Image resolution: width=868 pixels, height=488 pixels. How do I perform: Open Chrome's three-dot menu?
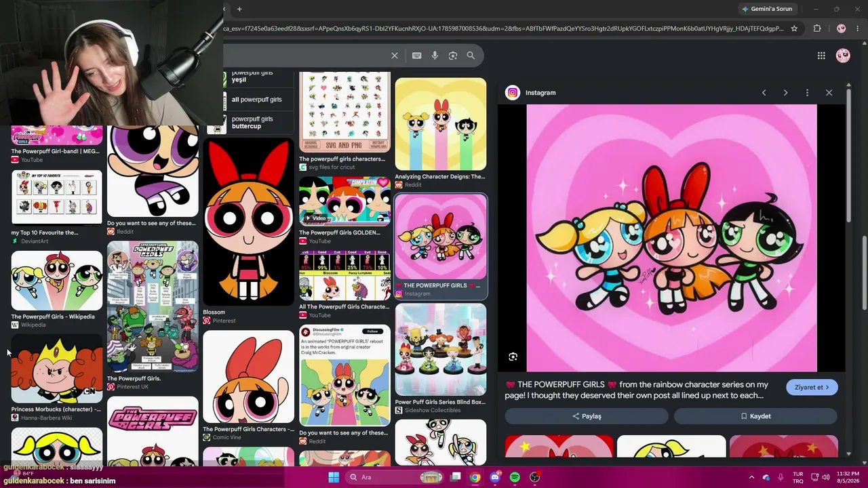click(859, 28)
